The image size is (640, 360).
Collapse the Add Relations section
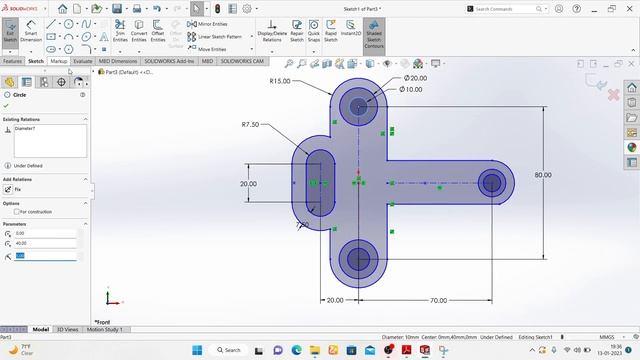pos(85,179)
